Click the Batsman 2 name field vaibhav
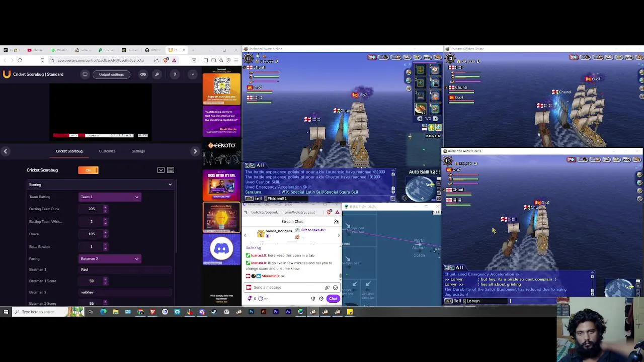 coord(125,292)
